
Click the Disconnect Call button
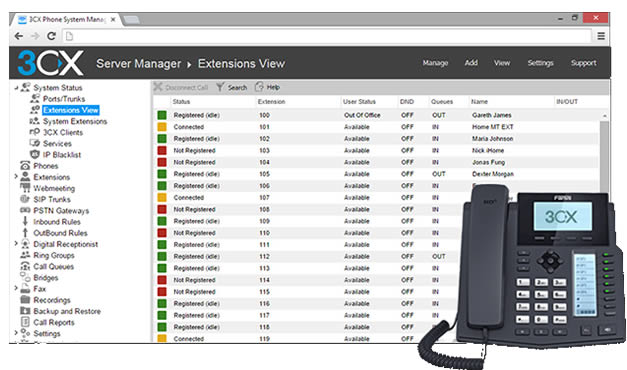click(181, 87)
